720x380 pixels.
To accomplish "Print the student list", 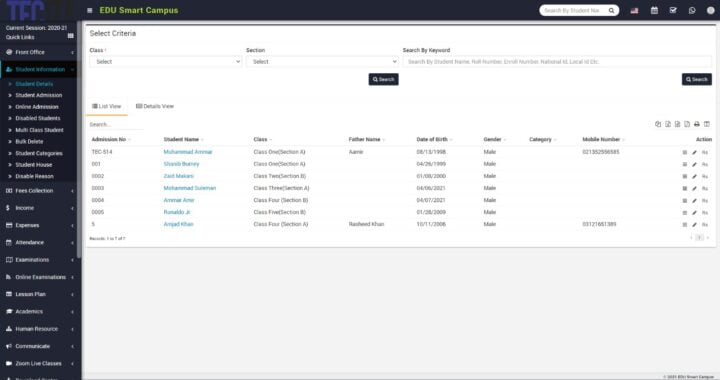I will coord(697,124).
